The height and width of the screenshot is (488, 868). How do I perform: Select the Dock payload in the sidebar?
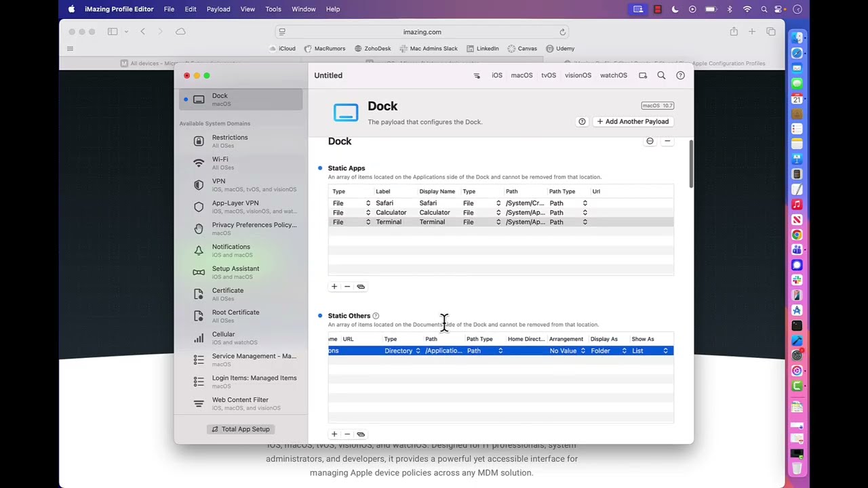[241, 99]
